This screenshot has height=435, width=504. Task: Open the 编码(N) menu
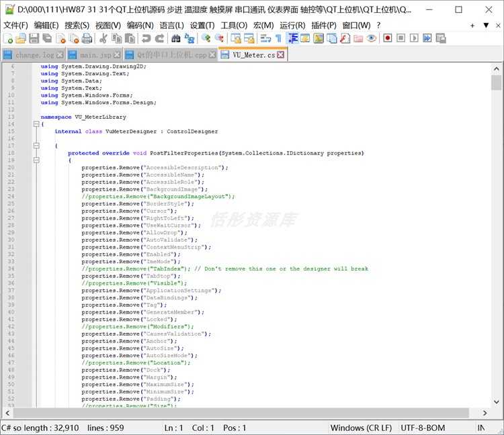[140, 25]
